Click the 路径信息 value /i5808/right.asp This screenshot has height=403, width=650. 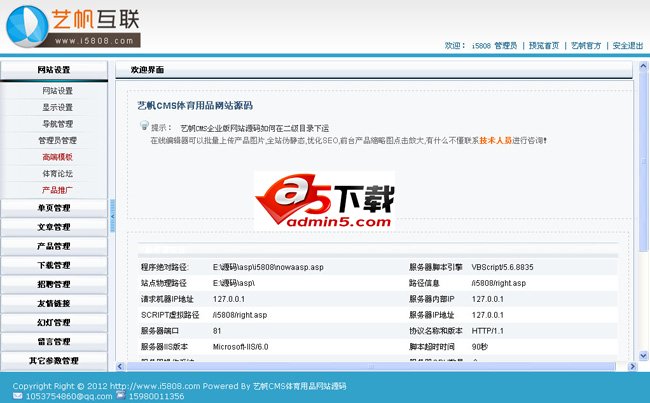pyautogui.click(x=499, y=283)
